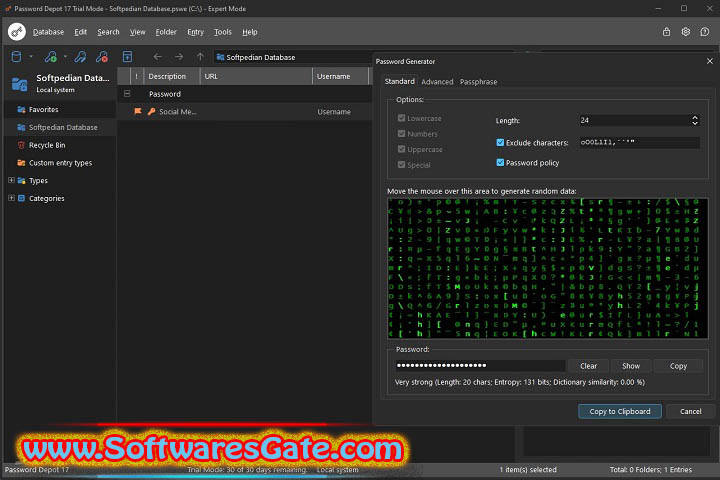
Task: Click the Favorites folder icon in sidebar
Action: pos(21,109)
